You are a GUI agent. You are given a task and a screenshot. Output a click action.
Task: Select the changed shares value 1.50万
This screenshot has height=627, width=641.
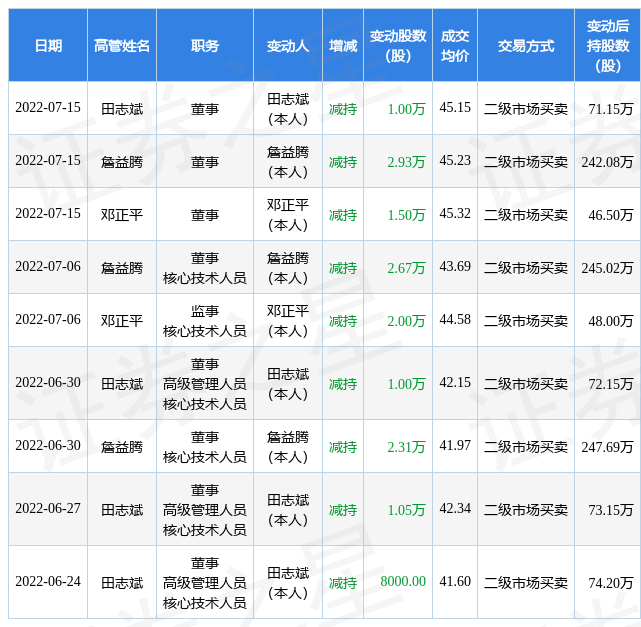406,215
